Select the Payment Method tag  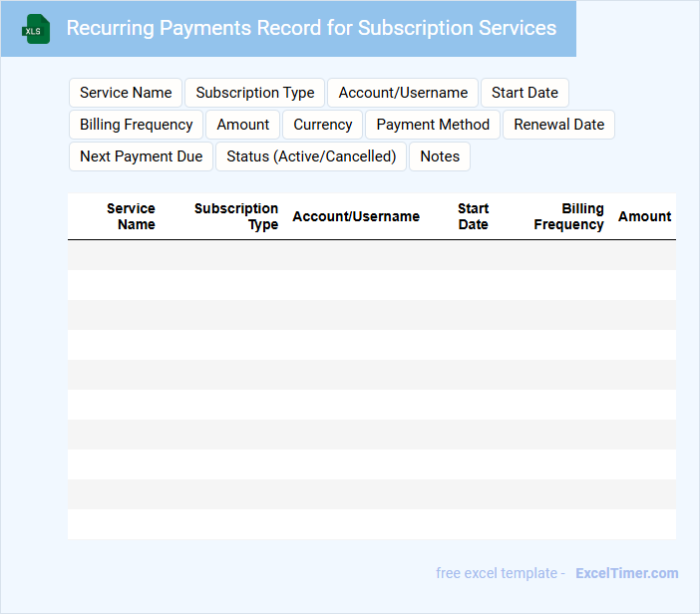tap(433, 125)
